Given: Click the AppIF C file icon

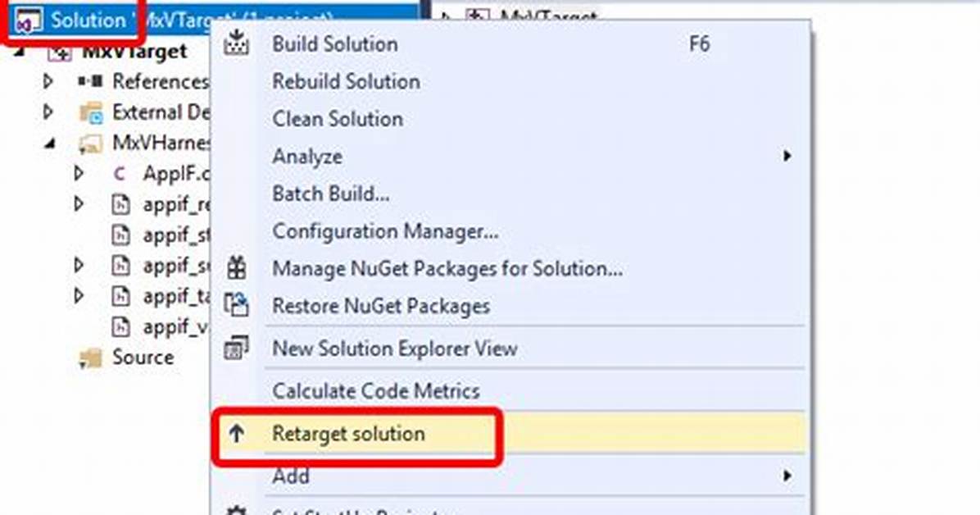Looking at the screenshot, I should (x=119, y=173).
